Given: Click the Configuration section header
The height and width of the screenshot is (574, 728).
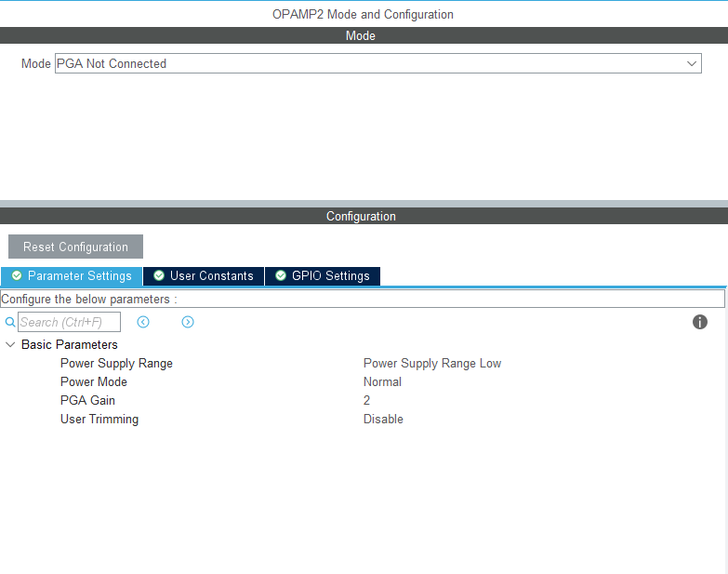Looking at the screenshot, I should (364, 216).
